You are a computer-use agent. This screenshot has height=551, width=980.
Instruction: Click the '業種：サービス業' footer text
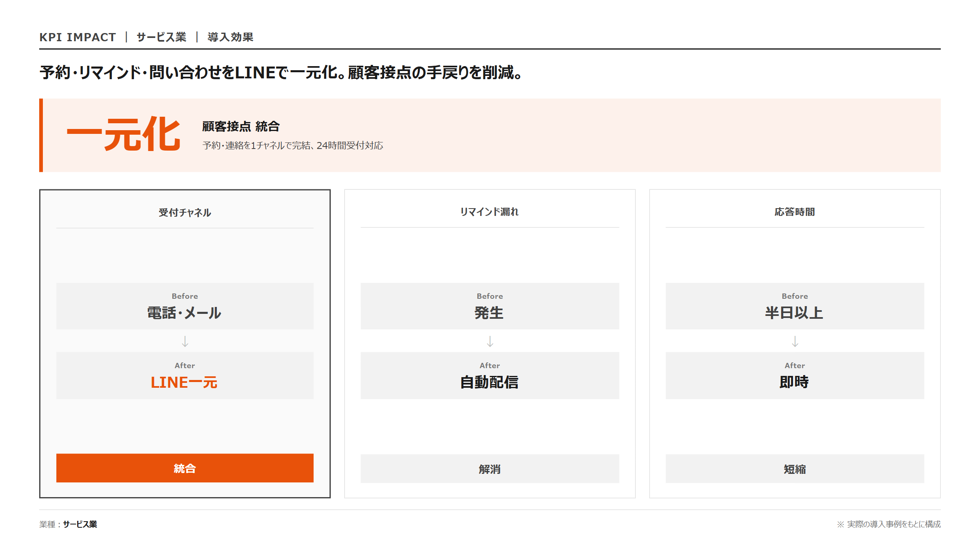click(68, 524)
